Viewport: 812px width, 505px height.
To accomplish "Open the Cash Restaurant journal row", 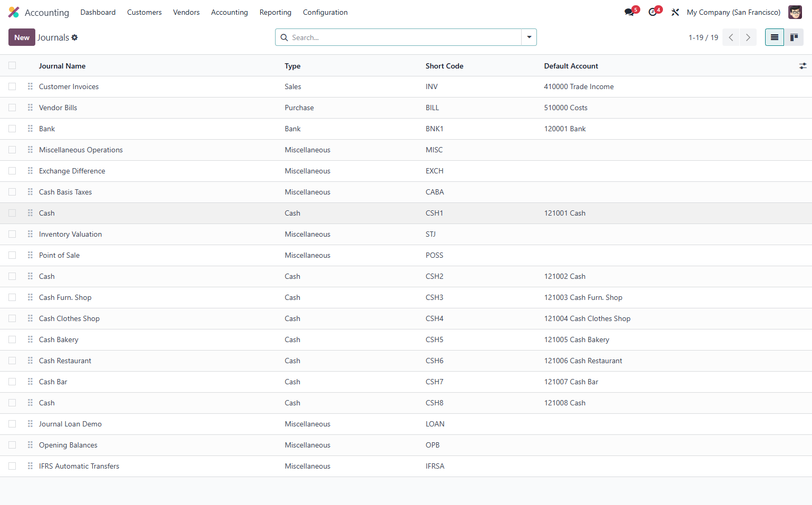I will (406, 361).
